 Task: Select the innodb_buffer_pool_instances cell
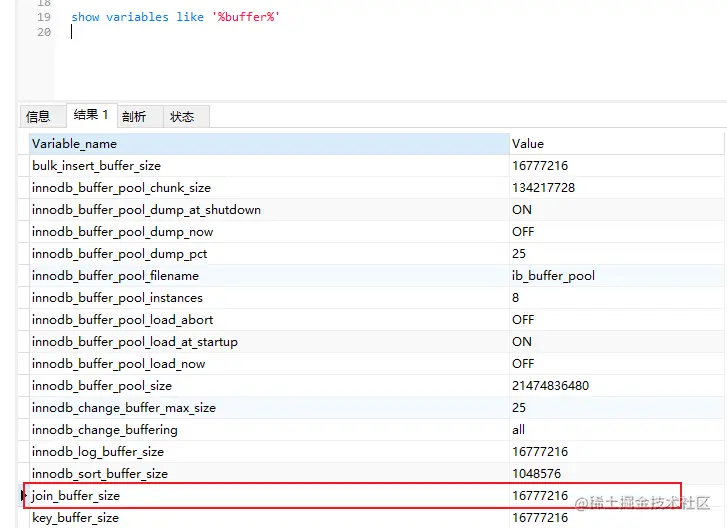269,298
